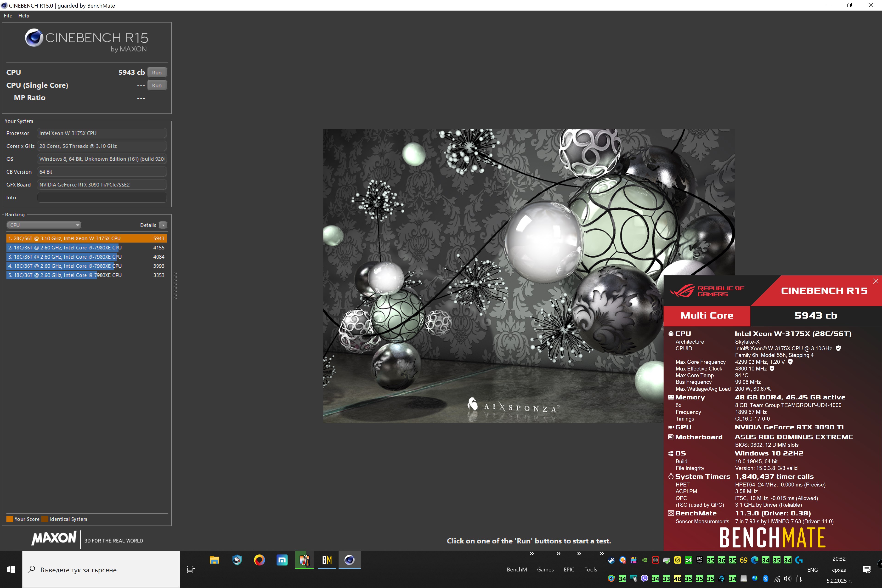This screenshot has width=882, height=588.
Task: Select the i9-7980XE row scoring 3353
Action: click(86, 275)
